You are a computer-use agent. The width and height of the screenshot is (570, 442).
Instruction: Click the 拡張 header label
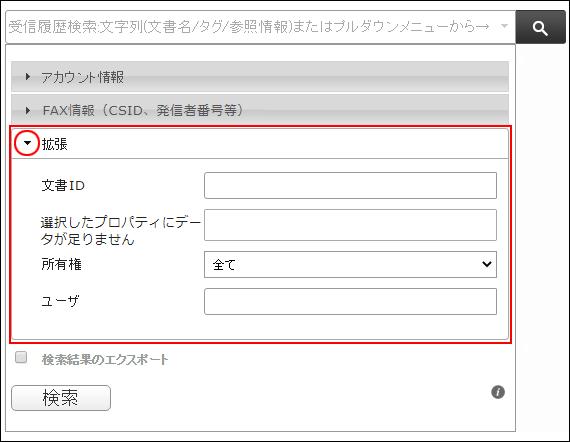[x=55, y=144]
